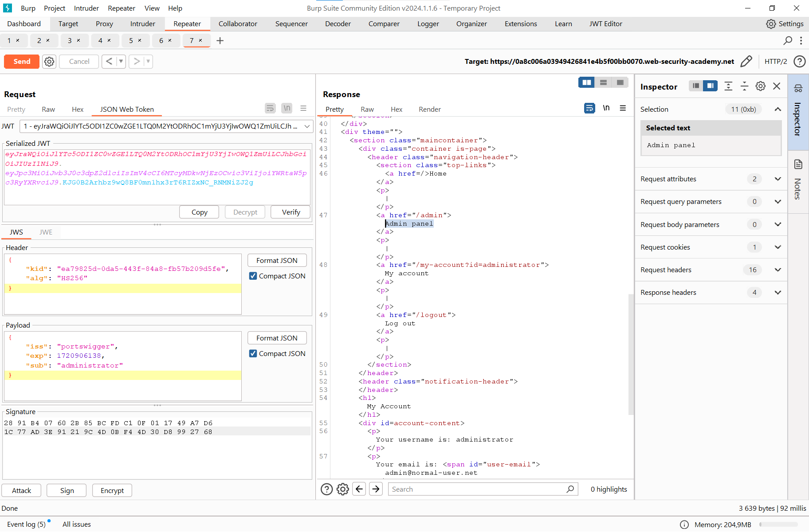809x532 pixels.
Task: Open next request history dropdown arrow
Action: 148,62
